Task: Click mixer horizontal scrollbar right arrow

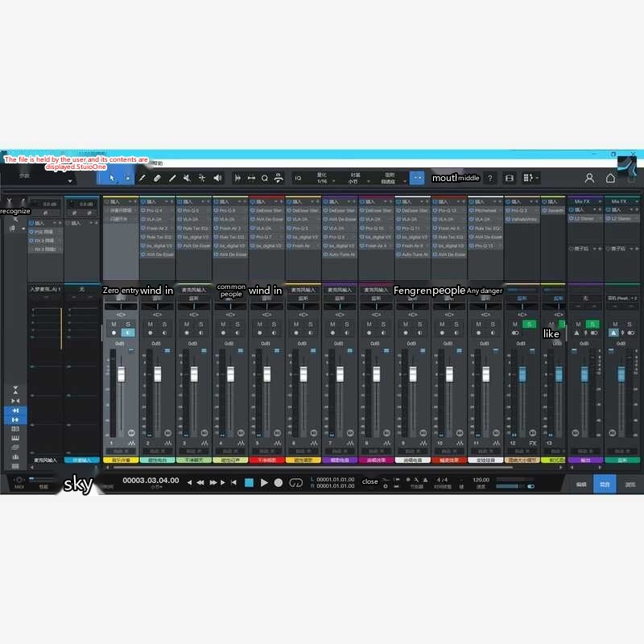Action: tap(560, 468)
